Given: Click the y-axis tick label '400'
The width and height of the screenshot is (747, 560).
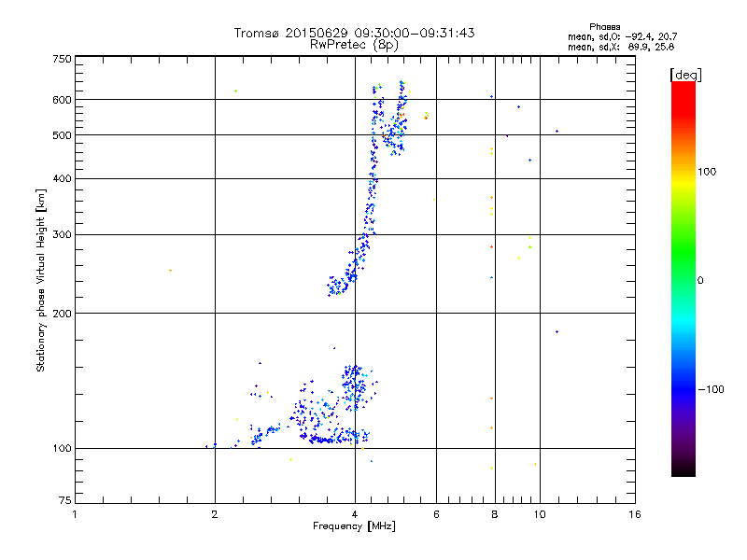Looking at the screenshot, I should 62,179.
